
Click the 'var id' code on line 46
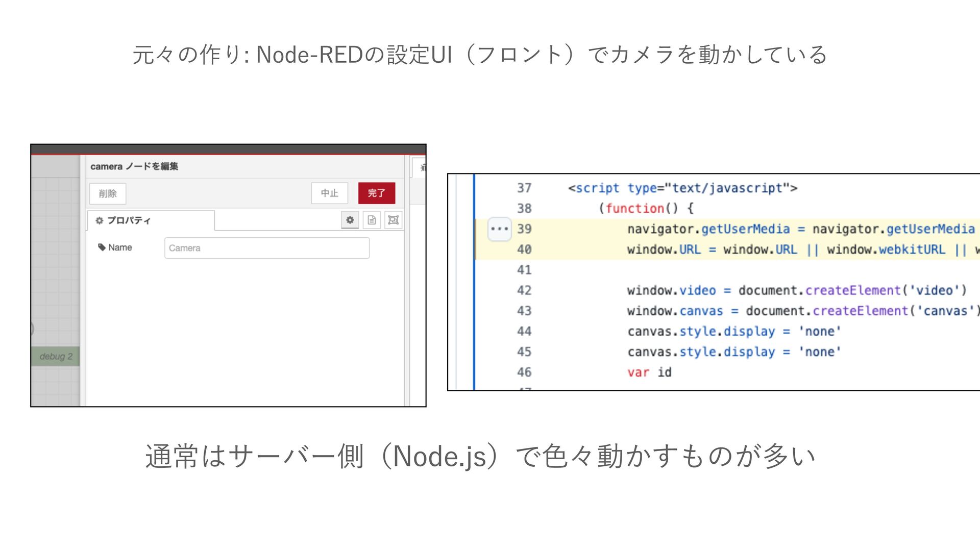(649, 372)
